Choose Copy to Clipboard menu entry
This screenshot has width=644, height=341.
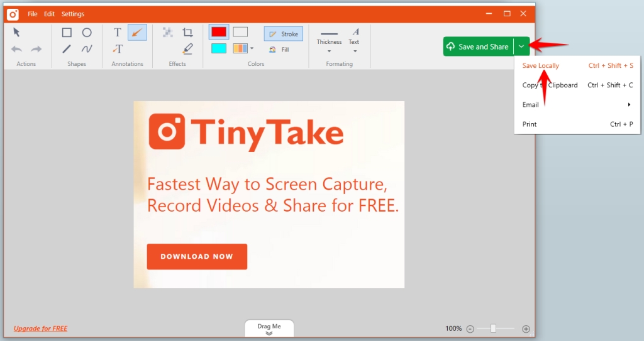(577, 85)
